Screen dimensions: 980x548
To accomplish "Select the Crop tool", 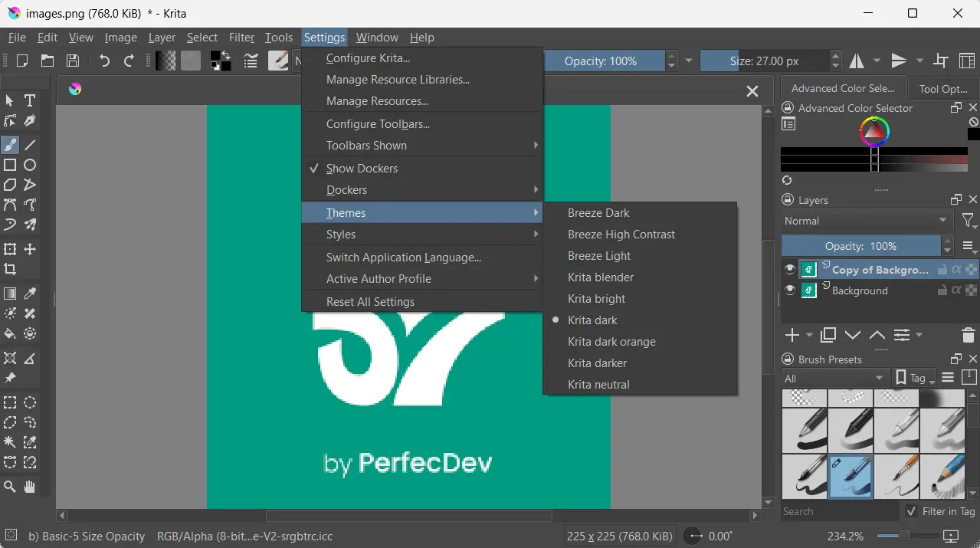I will pos(11,269).
